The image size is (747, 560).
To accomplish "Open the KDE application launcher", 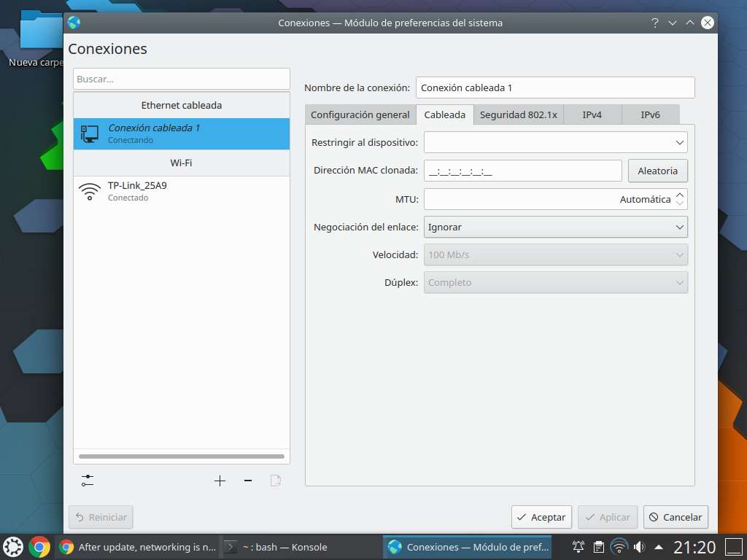I will pyautogui.click(x=13, y=546).
